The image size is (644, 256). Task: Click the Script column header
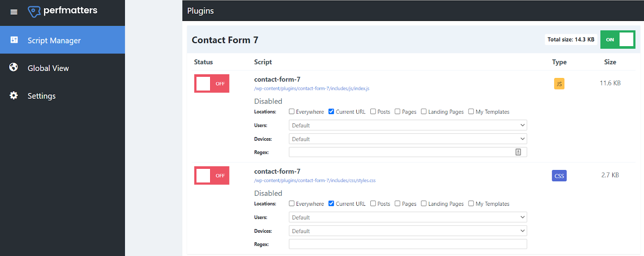click(263, 62)
